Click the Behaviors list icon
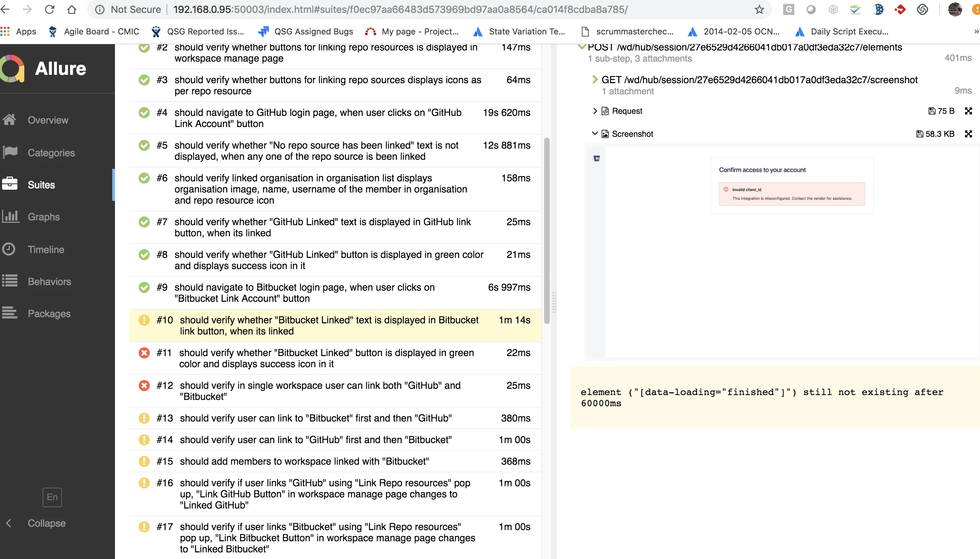The width and height of the screenshot is (980, 559). pos(10,281)
